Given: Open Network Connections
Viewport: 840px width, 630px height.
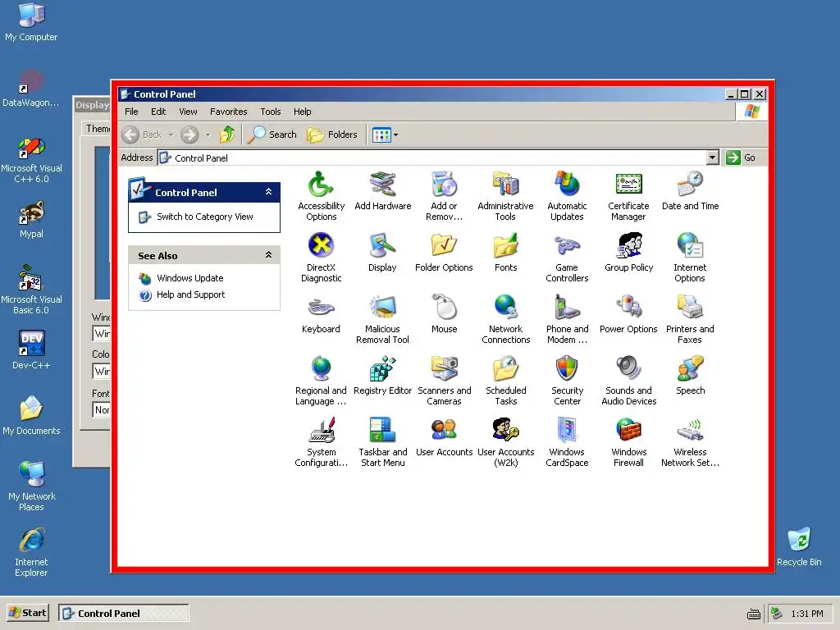Looking at the screenshot, I should [505, 319].
